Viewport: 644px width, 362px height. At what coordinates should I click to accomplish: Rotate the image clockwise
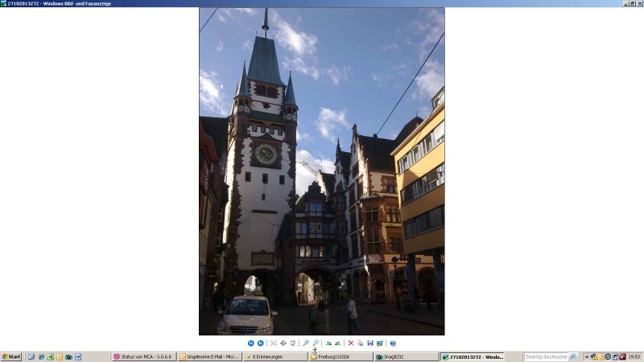coord(328,343)
